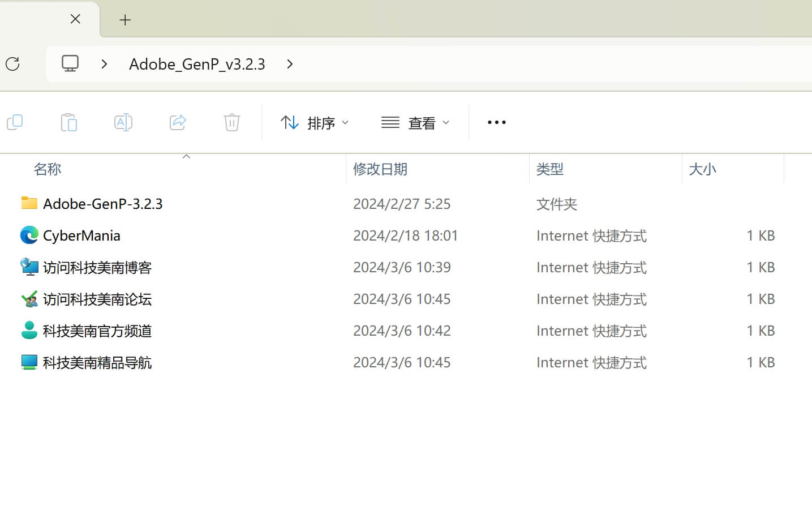Click the monitor icon of 科技美南精品导航
Screen dimensions: 812x510
[29, 362]
